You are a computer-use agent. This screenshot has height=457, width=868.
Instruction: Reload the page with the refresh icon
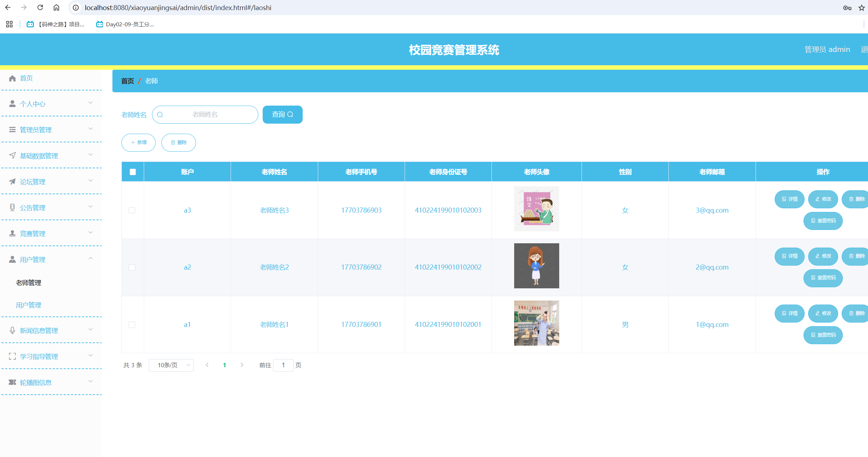coord(40,8)
